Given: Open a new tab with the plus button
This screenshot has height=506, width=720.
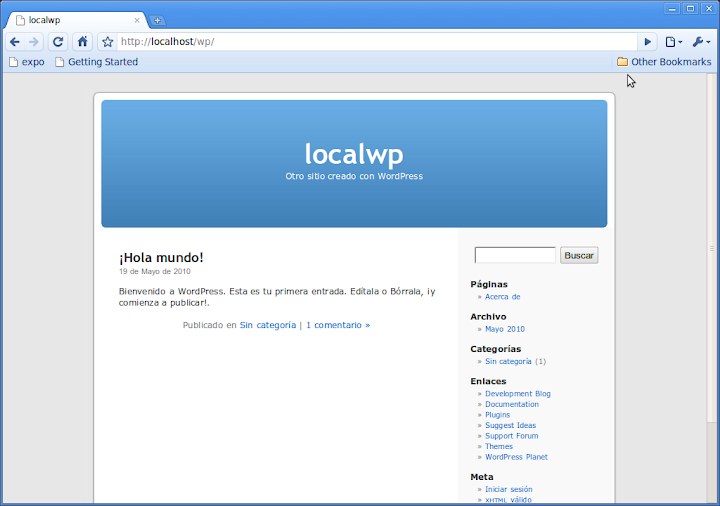Looking at the screenshot, I should click(x=157, y=20).
